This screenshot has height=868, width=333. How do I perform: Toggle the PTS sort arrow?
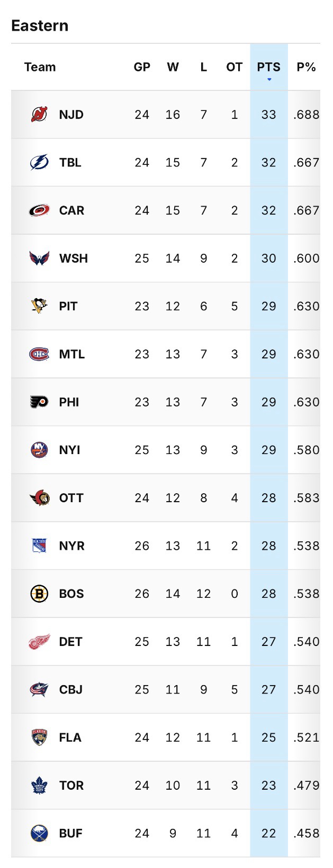(x=269, y=79)
